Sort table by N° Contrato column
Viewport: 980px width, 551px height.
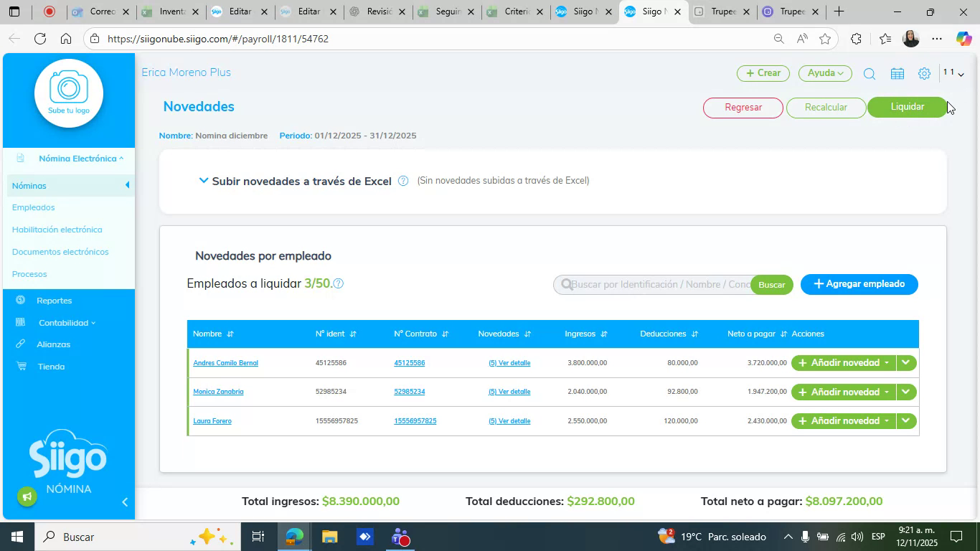pos(445,334)
